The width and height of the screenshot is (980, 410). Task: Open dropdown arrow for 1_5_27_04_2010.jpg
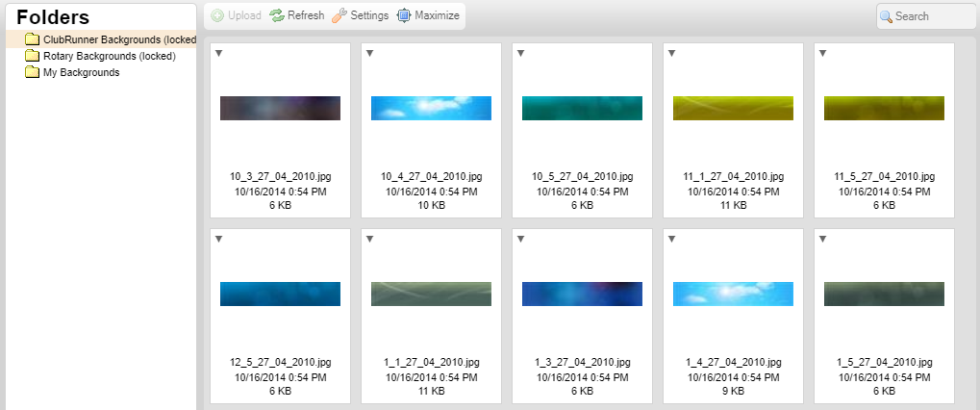pos(822,240)
